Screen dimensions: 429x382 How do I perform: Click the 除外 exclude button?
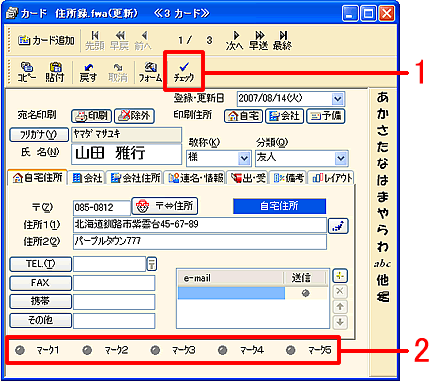tap(135, 116)
